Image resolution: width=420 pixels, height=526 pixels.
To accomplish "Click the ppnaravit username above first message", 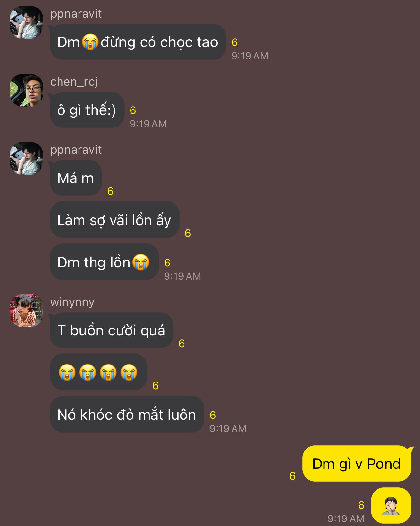I will point(76,14).
